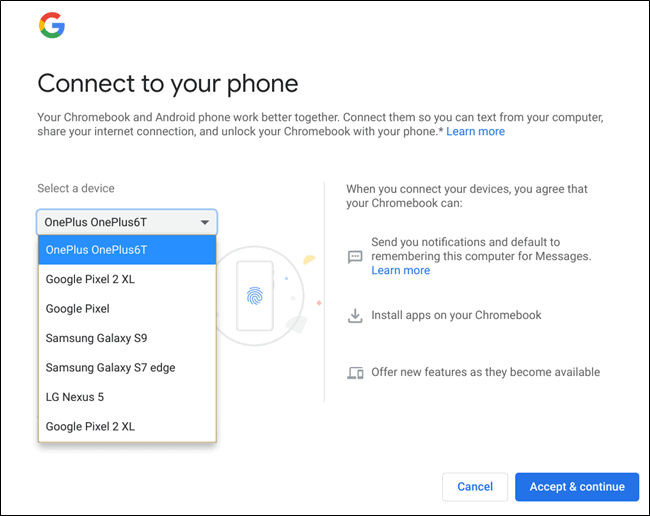Click the device combo box showing OnePlus OnePlus6T

126,222
